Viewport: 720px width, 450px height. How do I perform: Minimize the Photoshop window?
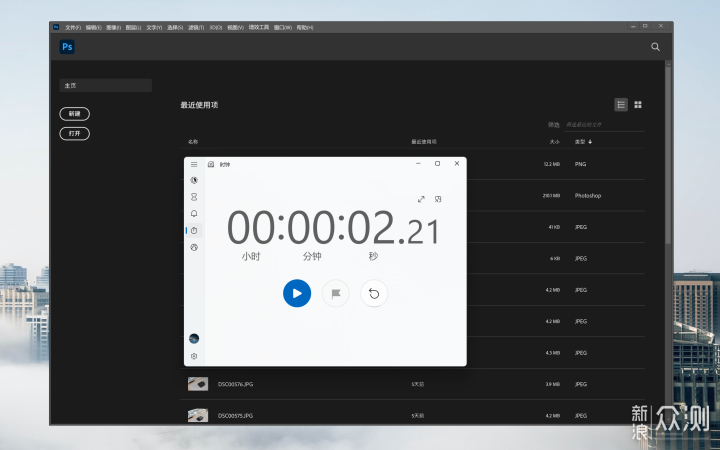click(x=633, y=26)
